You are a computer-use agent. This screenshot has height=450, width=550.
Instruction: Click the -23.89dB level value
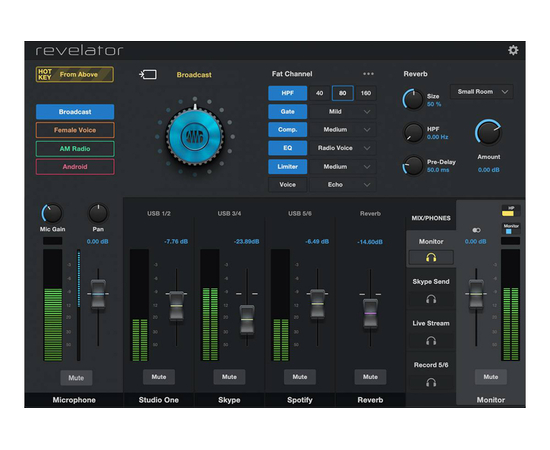[x=246, y=242]
